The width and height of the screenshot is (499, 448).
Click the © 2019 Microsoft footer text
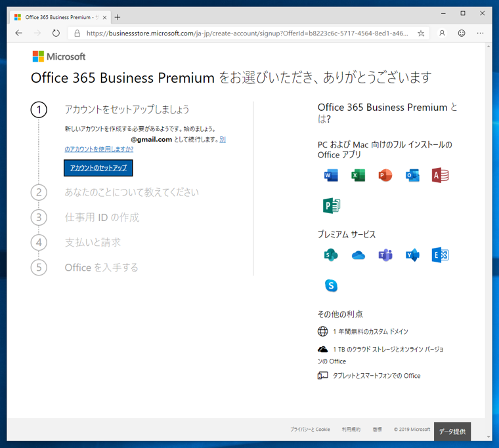pos(412,429)
